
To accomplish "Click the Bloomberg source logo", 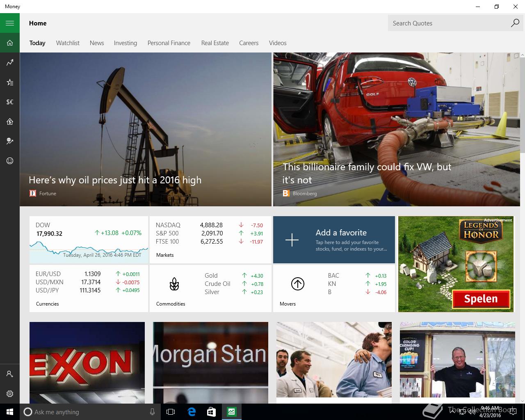I will point(286,193).
